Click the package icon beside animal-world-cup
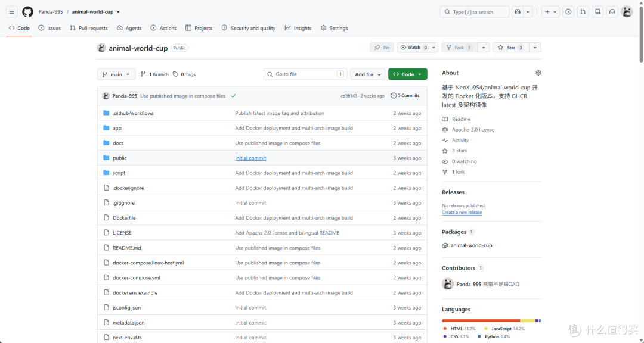 coord(445,245)
